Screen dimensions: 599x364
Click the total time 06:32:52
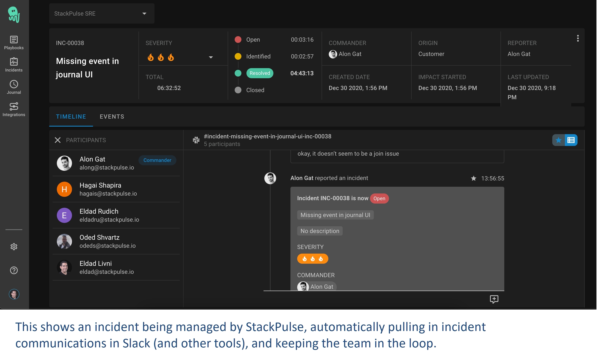tap(169, 88)
